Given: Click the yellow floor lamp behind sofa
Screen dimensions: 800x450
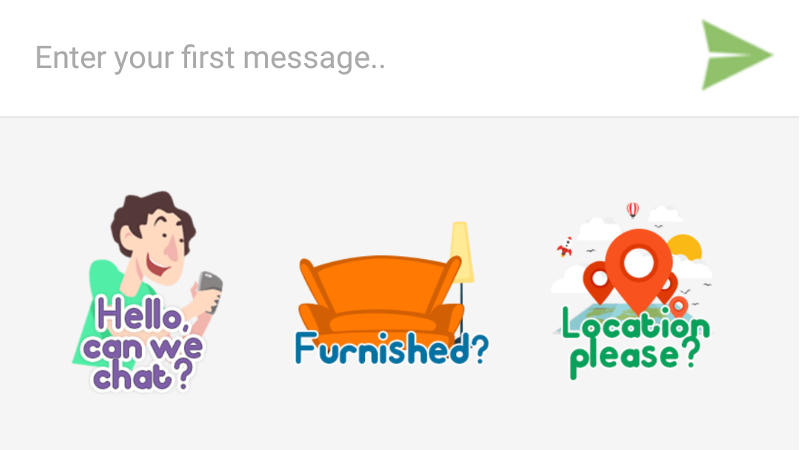Looking at the screenshot, I should click(x=462, y=255).
